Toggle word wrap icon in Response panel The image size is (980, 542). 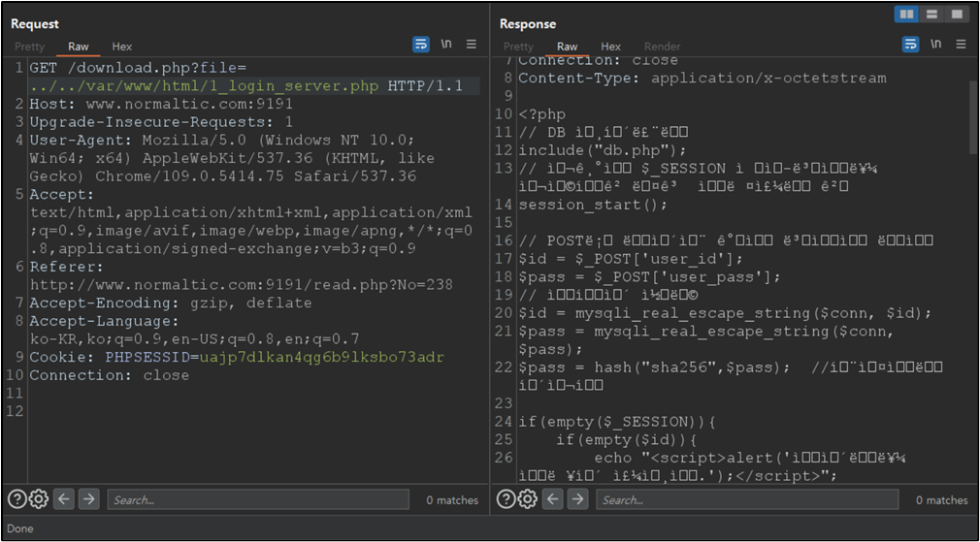coord(911,45)
